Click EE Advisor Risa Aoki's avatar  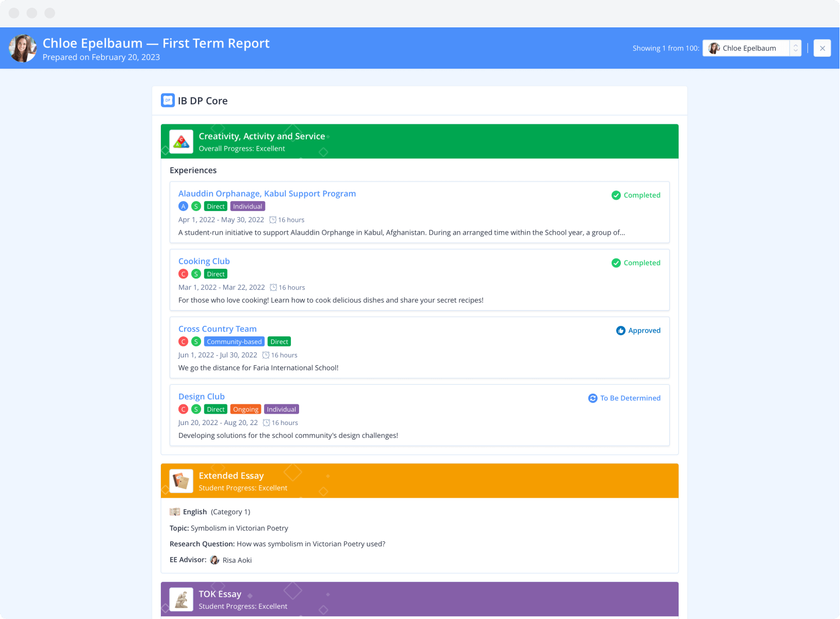point(215,560)
